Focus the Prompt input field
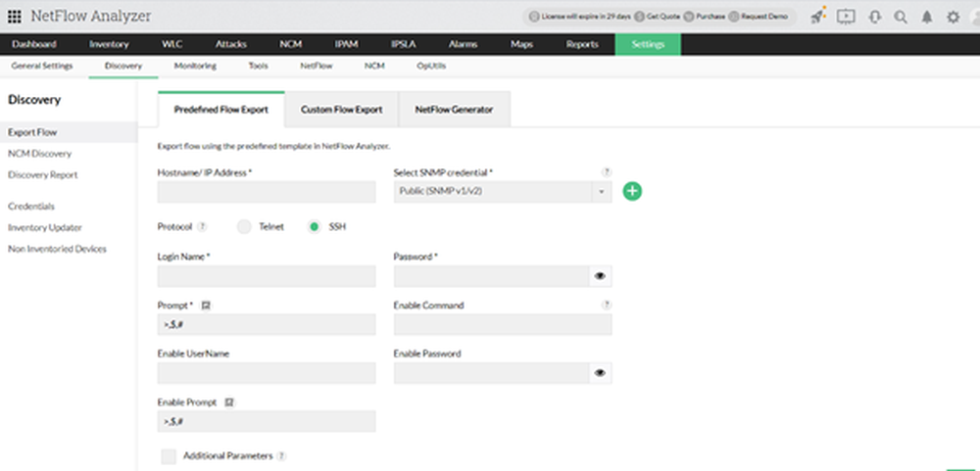 (x=267, y=325)
